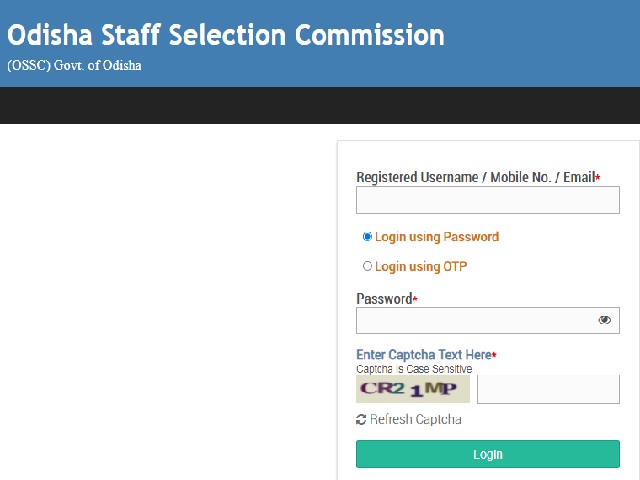Image resolution: width=640 pixels, height=480 pixels.
Task: Click the CR21MP captcha image
Action: 412,389
